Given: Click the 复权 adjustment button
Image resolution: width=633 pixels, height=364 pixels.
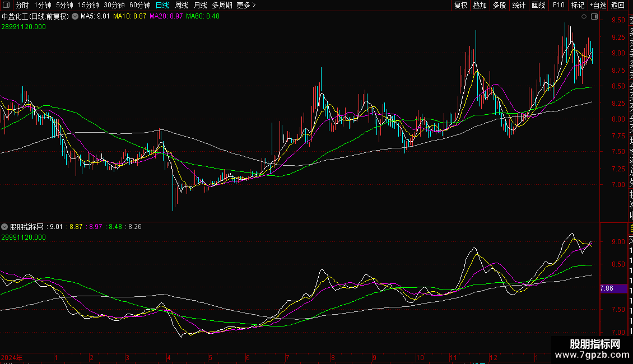Looking at the screenshot, I should tap(460, 5).
